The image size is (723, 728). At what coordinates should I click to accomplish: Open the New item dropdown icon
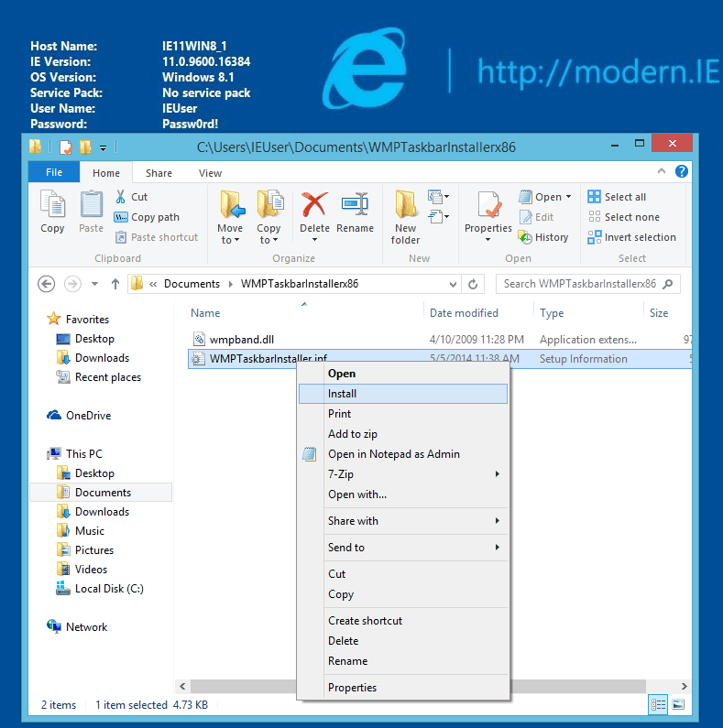coord(438,197)
